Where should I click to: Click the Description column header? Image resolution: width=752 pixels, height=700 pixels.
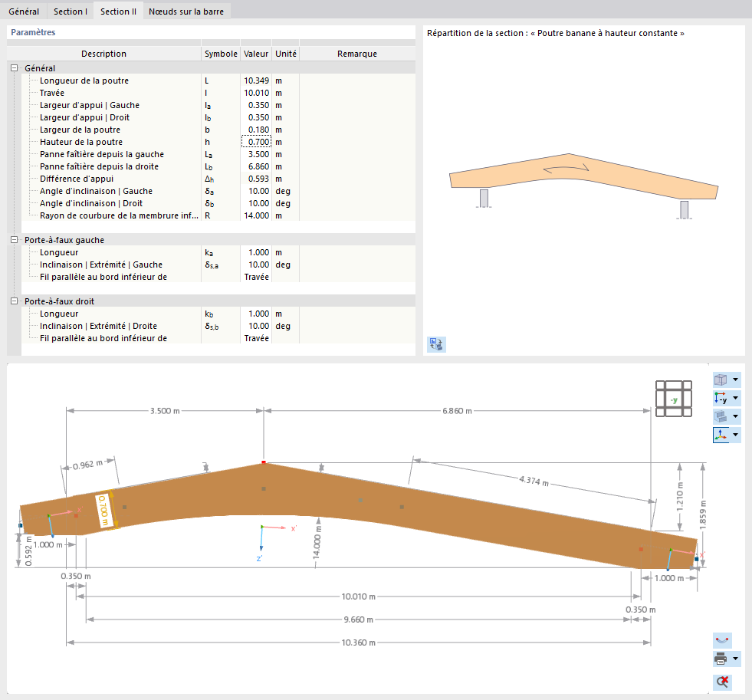(104, 54)
